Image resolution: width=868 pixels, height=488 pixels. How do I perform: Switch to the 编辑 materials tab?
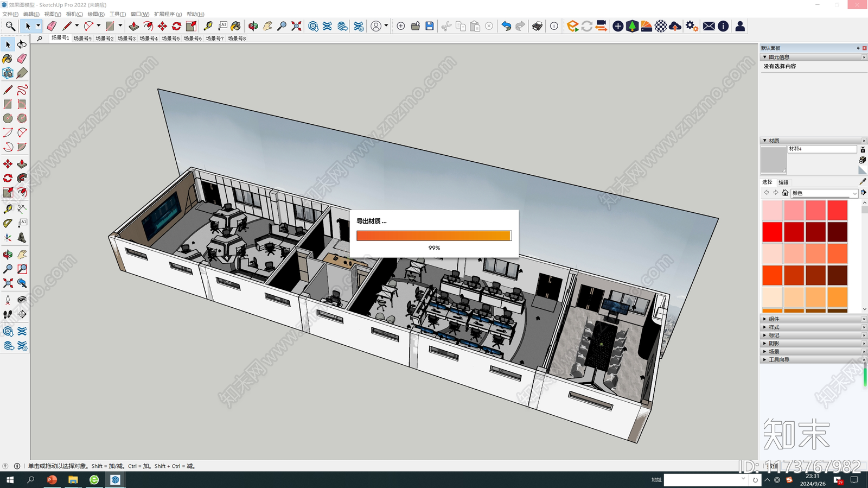point(783,182)
